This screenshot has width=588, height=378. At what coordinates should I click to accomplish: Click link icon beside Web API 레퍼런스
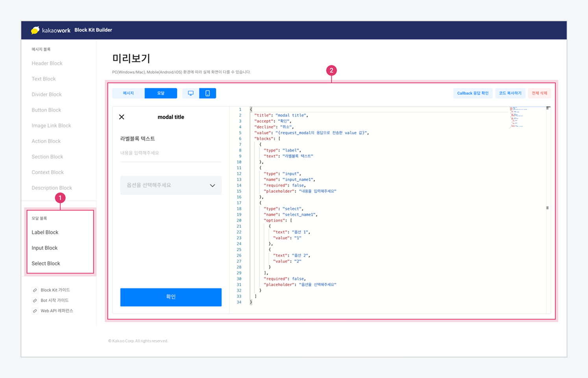tap(35, 311)
